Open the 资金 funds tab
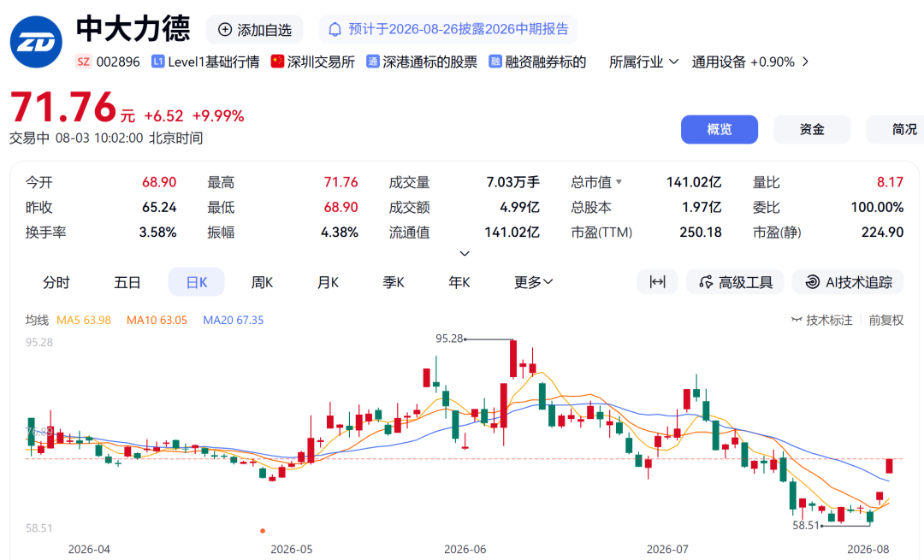This screenshot has height=560, width=924. coord(812,130)
